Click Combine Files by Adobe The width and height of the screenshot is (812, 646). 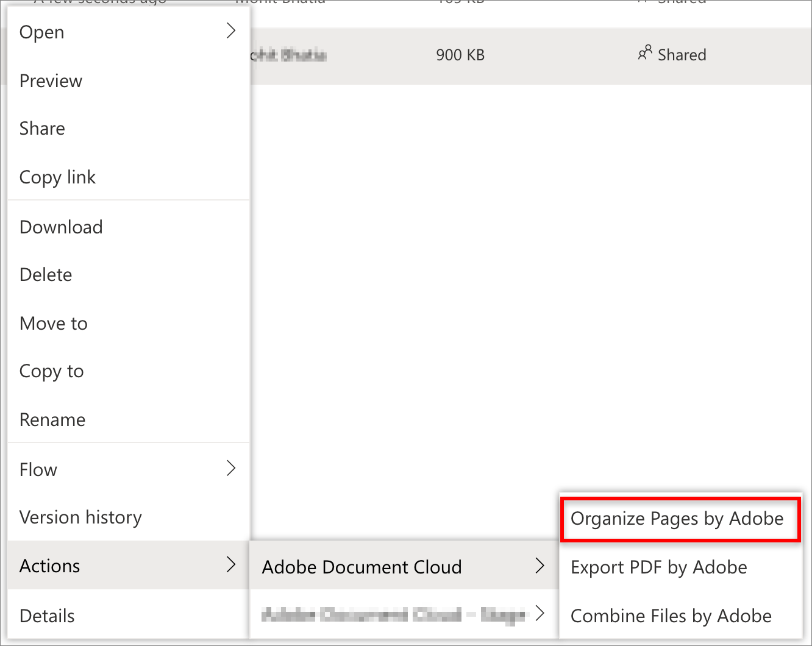coord(671,616)
